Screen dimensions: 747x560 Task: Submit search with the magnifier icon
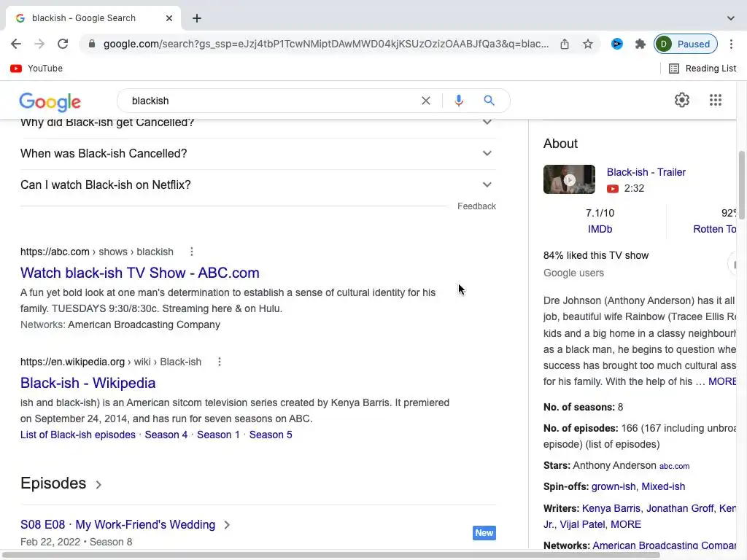click(489, 101)
